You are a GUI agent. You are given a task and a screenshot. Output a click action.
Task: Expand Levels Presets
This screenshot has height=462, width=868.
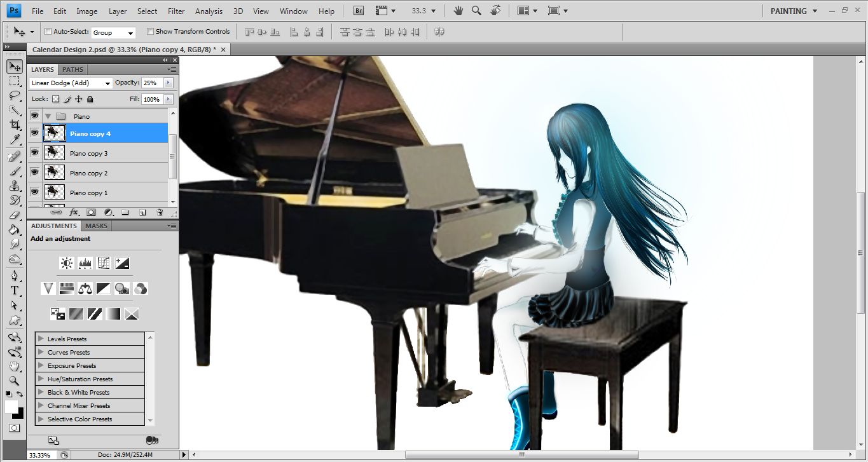point(41,339)
